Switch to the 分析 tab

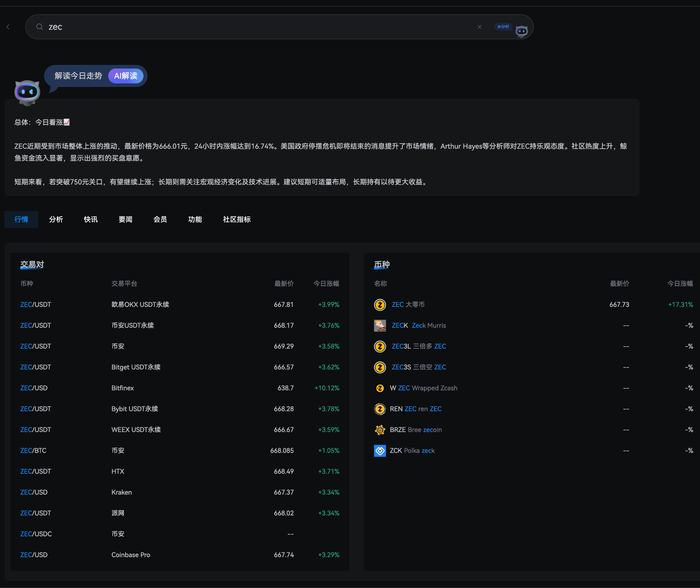click(56, 219)
